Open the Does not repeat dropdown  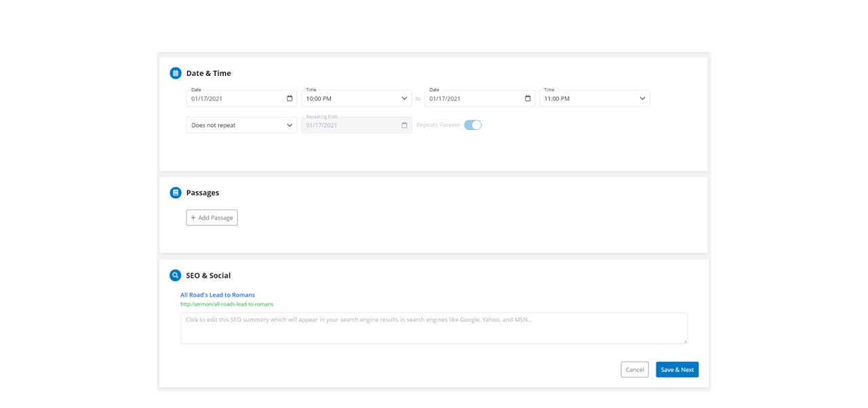(241, 125)
